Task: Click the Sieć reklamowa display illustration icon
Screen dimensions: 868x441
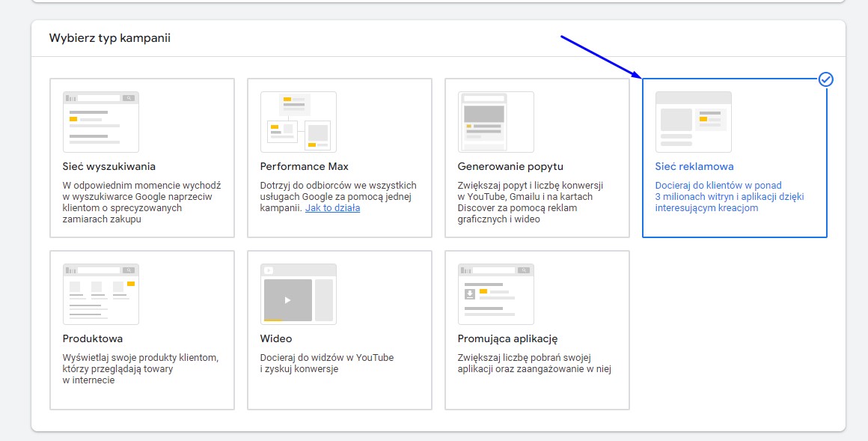Action: pos(694,121)
